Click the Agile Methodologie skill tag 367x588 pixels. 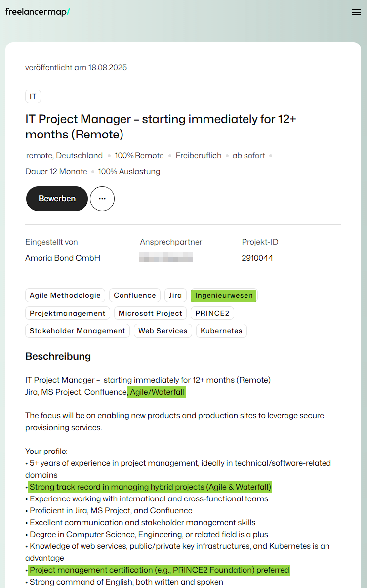pos(65,295)
